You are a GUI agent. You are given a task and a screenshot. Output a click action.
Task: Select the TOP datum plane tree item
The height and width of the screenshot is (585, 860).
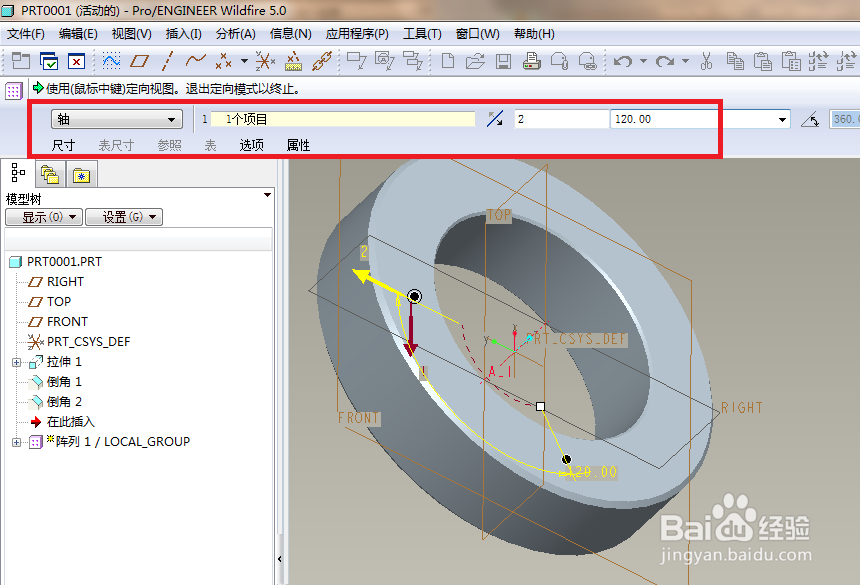coord(49,302)
